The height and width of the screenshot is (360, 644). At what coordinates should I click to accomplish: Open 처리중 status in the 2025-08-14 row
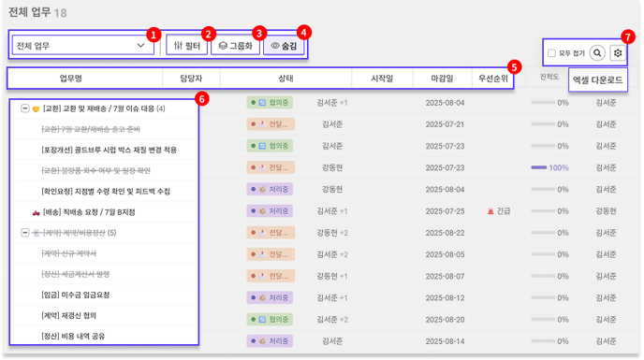pos(270,341)
